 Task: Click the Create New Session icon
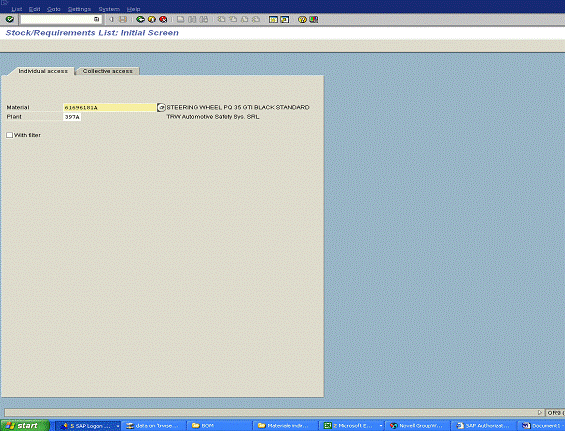click(273, 19)
